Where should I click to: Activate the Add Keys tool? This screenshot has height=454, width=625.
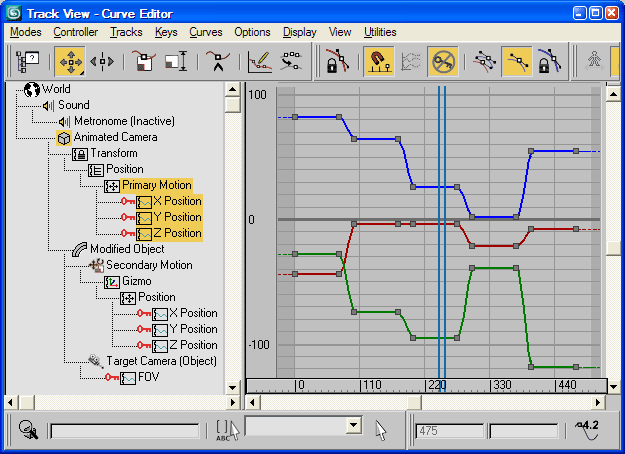pos(217,62)
